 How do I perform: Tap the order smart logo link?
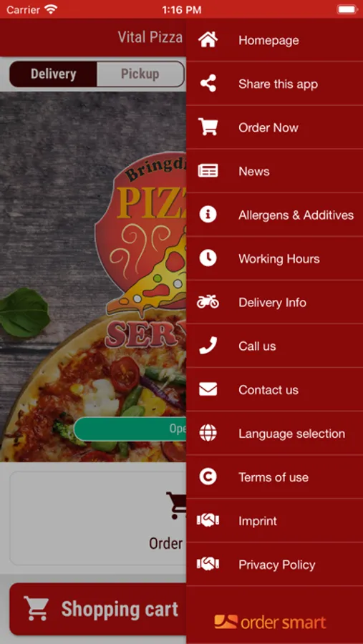point(270,623)
